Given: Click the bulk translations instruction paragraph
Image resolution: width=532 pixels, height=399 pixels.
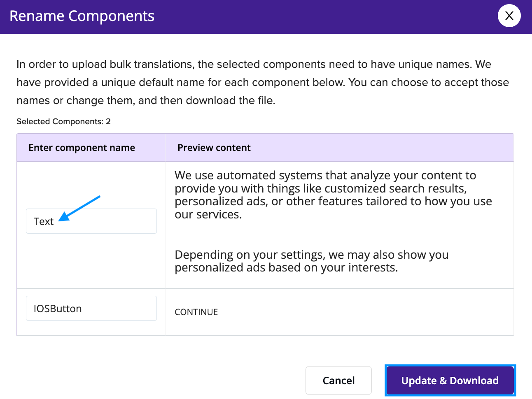Looking at the screenshot, I should pos(263,82).
